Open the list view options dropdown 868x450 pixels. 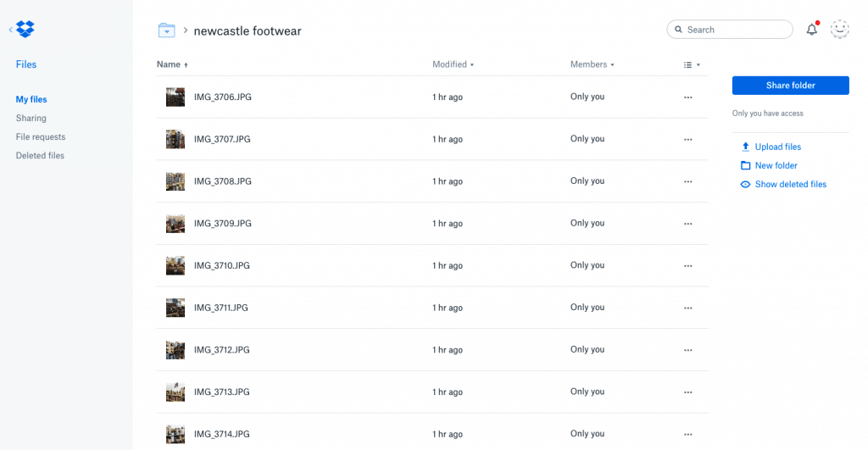(692, 64)
